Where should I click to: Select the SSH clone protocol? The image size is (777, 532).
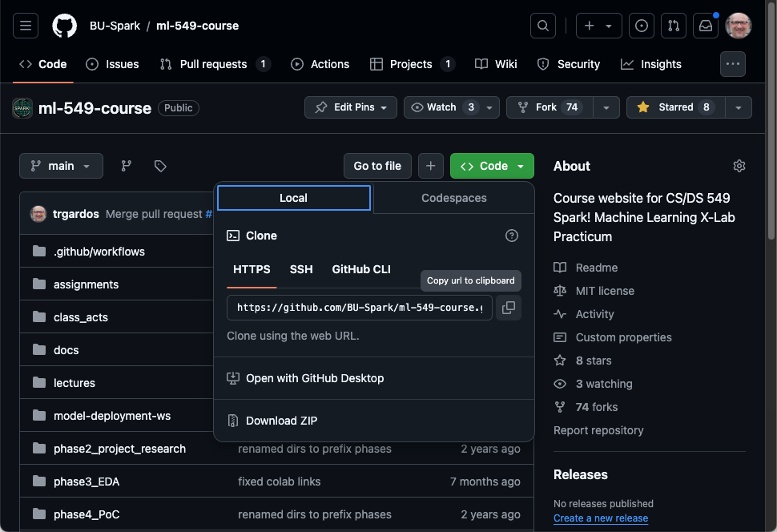click(x=301, y=269)
